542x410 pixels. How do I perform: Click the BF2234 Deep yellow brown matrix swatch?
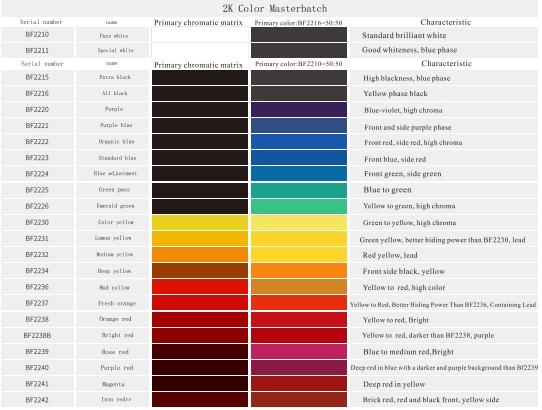pyautogui.click(x=200, y=271)
